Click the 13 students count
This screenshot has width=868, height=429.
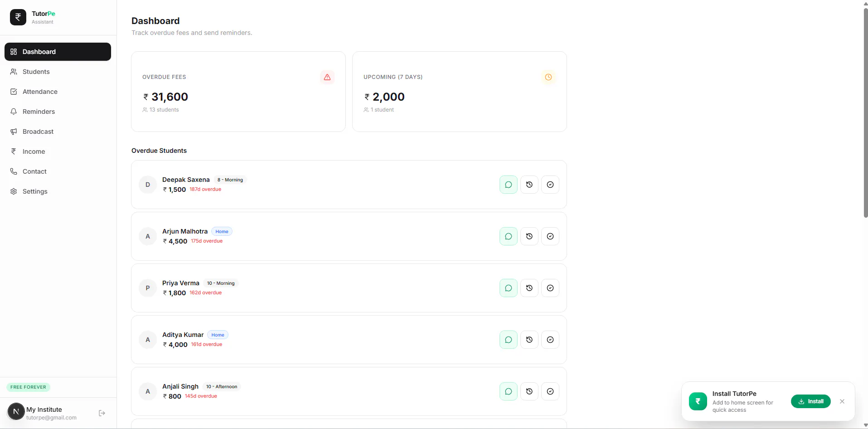pos(160,110)
